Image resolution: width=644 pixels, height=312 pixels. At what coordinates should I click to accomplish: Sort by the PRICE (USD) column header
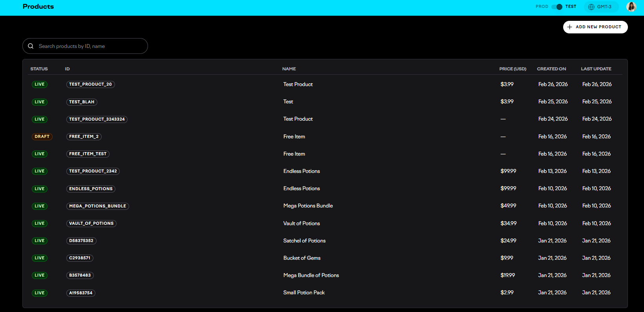pos(513,69)
